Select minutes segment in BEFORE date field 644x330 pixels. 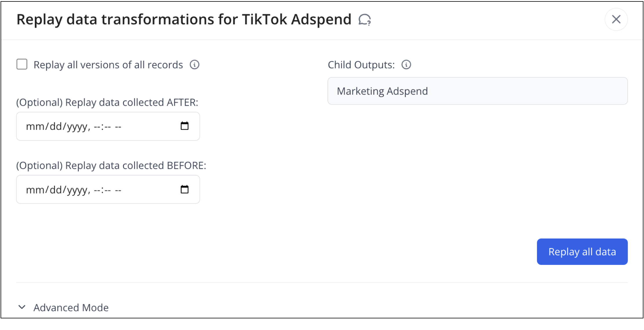(107, 190)
